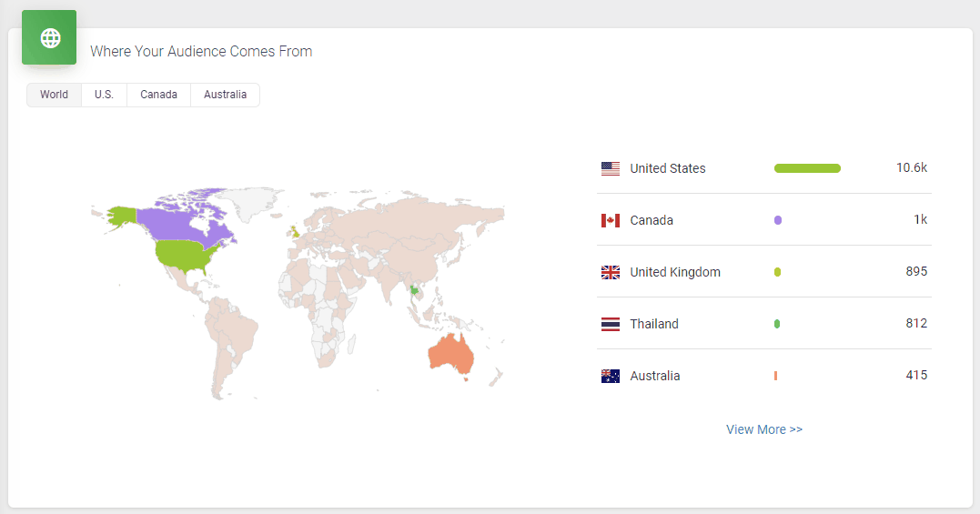Click the United States green progress bar
Screen dimensions: 980x514
tap(807, 168)
